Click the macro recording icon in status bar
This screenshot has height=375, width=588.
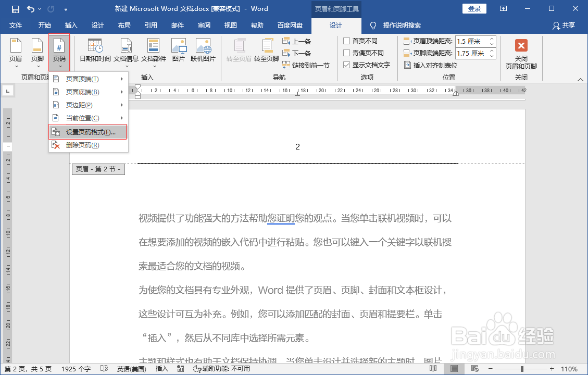181,369
